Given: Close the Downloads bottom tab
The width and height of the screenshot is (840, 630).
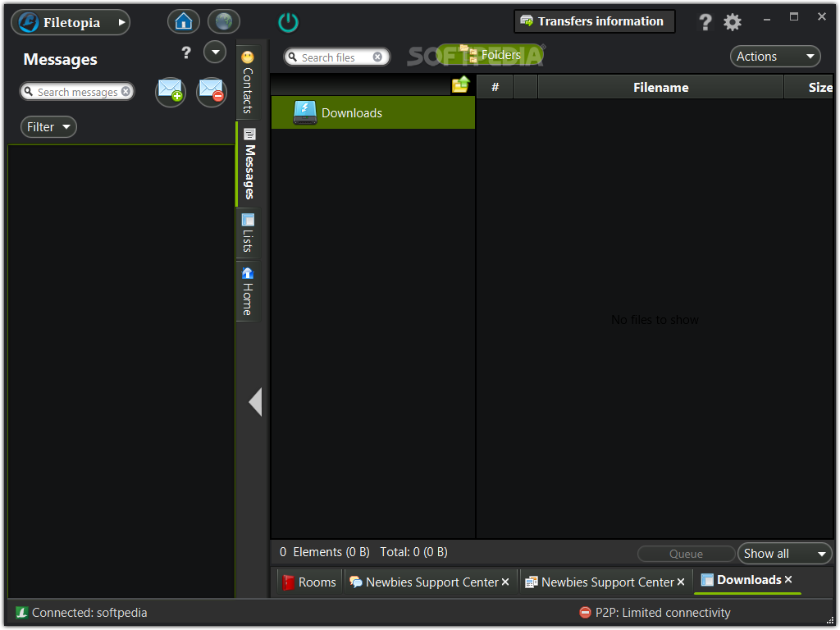Looking at the screenshot, I should coord(788,580).
